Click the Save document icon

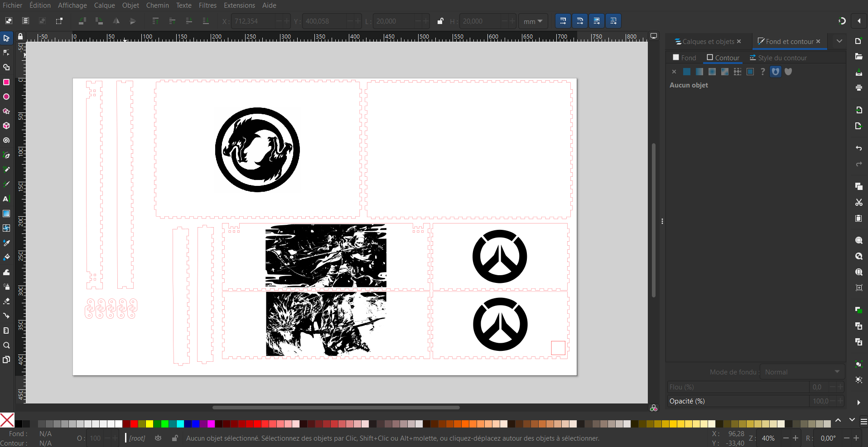coord(858,73)
